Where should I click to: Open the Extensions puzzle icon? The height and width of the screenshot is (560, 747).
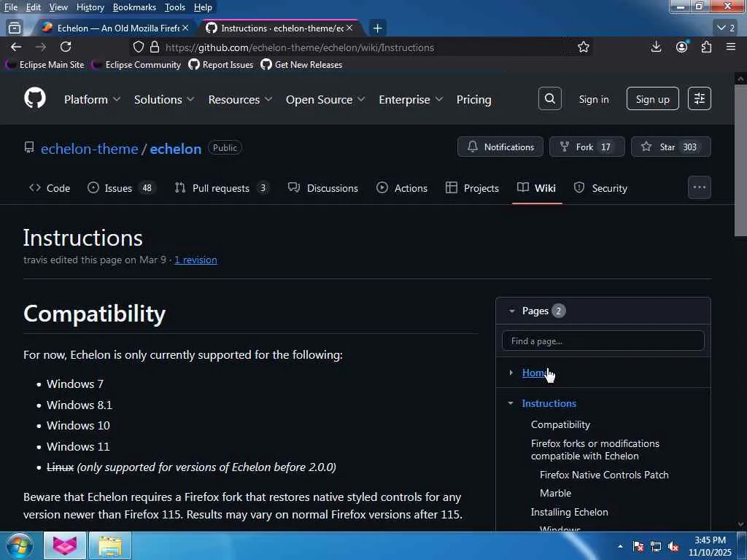706,47
